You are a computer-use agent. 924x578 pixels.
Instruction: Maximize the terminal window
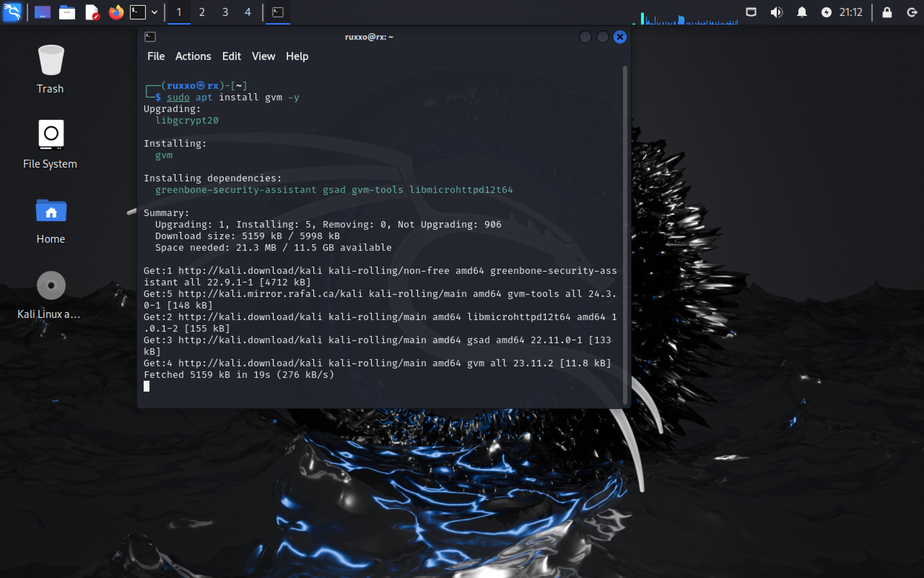[602, 37]
